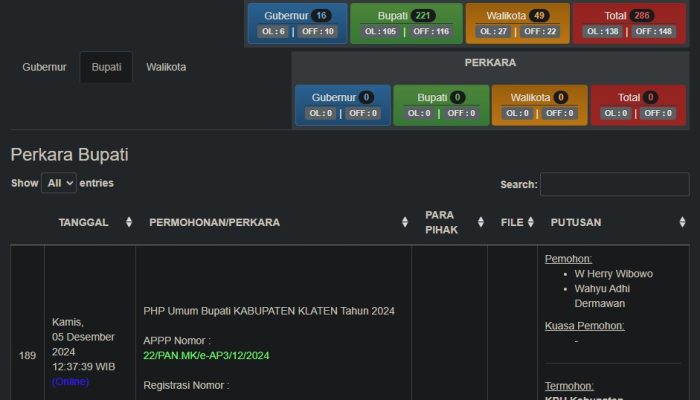Click OFF : 148 badge in Total card
Viewport: 700px width, 400px height.
click(654, 31)
